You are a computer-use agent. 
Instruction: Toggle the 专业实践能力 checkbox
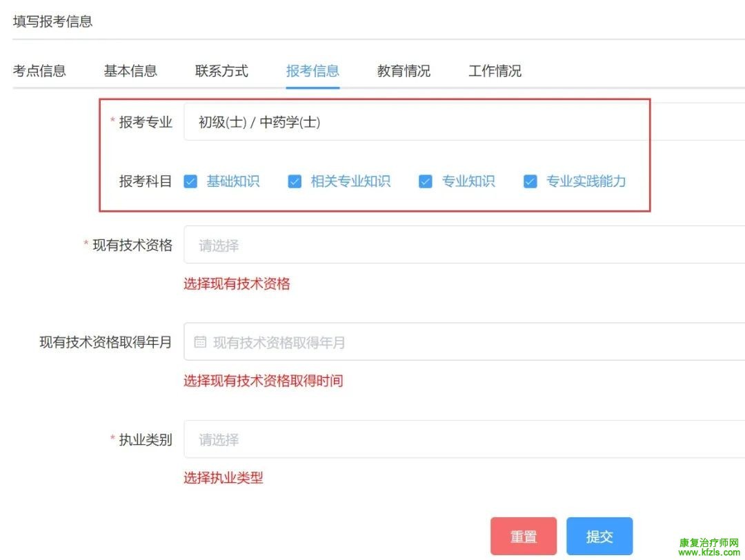[x=530, y=182]
